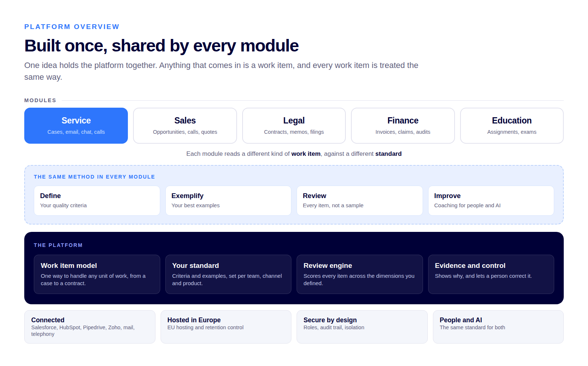Click 'Opportunities, calls, quotes' subtitle

click(x=185, y=132)
